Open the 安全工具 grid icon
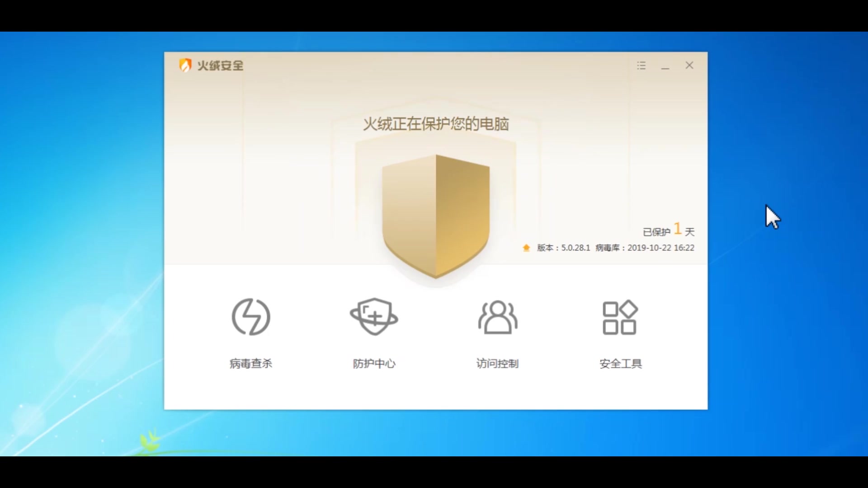The width and height of the screenshot is (868, 488). [620, 317]
